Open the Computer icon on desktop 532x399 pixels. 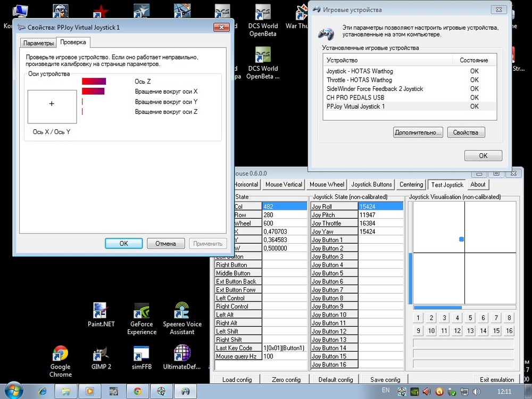point(20,11)
